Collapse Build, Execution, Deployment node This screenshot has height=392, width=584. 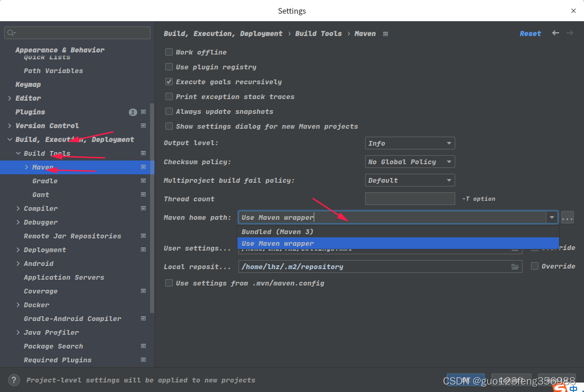(x=10, y=139)
